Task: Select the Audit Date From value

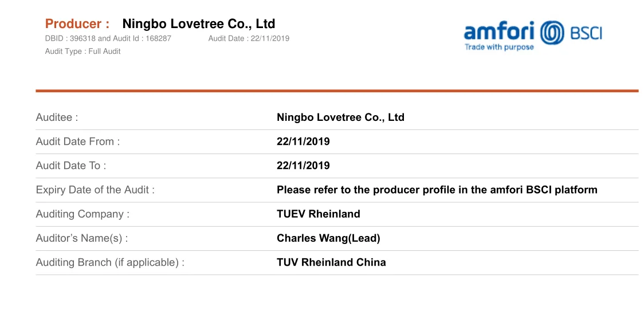Action: [x=303, y=141]
